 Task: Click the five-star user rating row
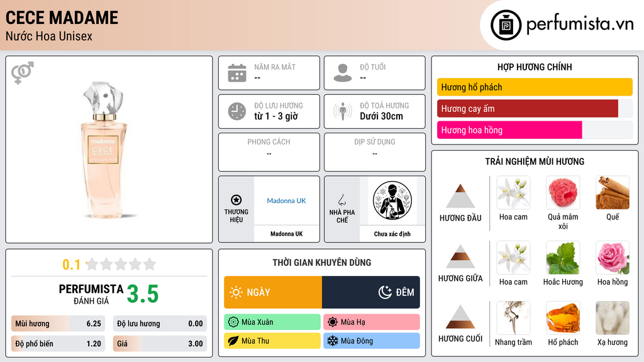coord(121,264)
